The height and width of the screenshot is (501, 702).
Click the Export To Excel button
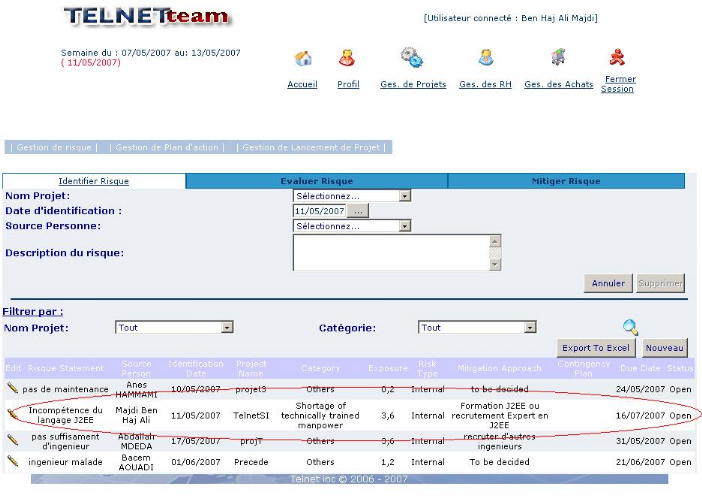pos(596,348)
